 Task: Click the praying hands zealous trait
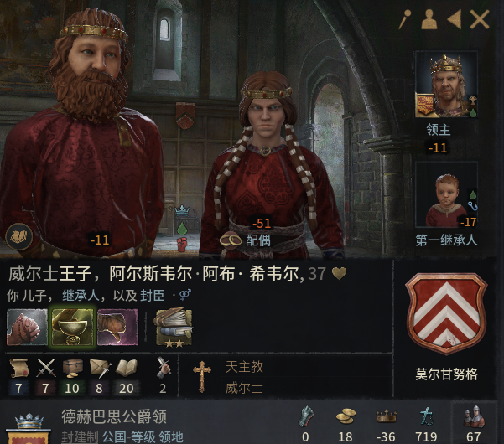27,327
